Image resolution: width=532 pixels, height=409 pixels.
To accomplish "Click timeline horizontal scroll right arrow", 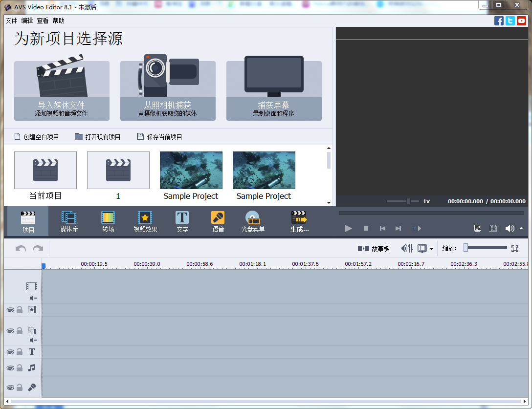I will tap(525, 402).
